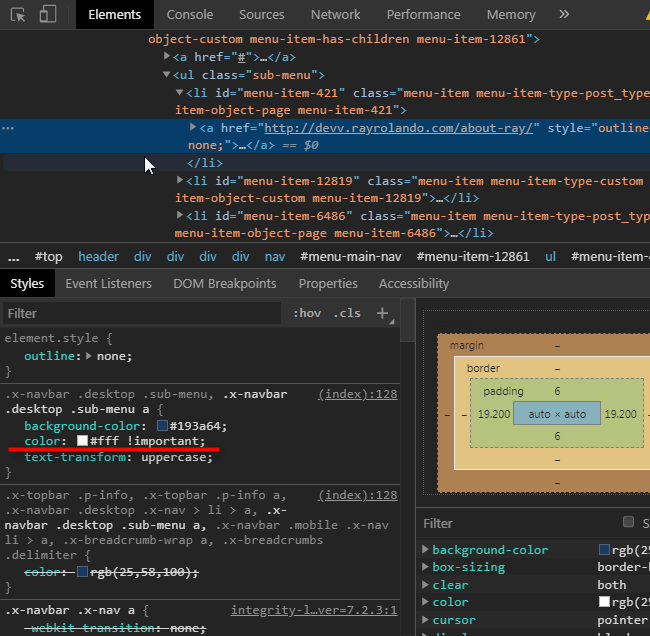
Task: Select the Styles pane tab
Action: tap(27, 283)
